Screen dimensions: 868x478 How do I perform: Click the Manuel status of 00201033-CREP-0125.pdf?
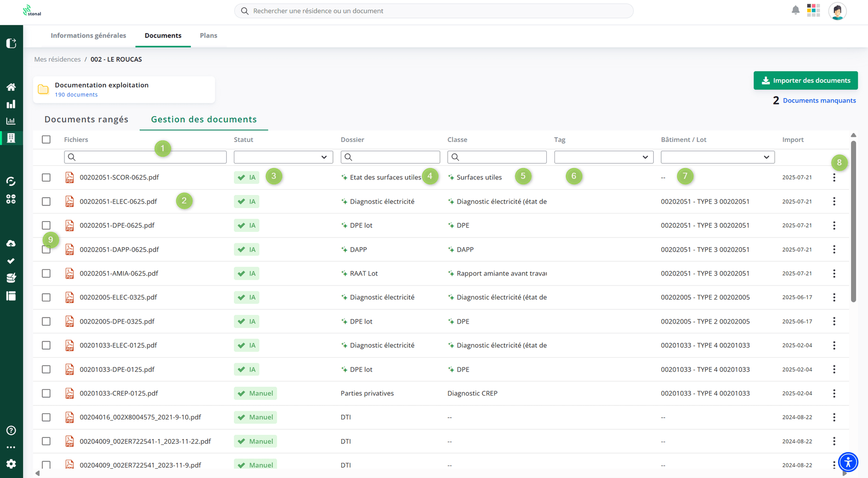pos(256,393)
